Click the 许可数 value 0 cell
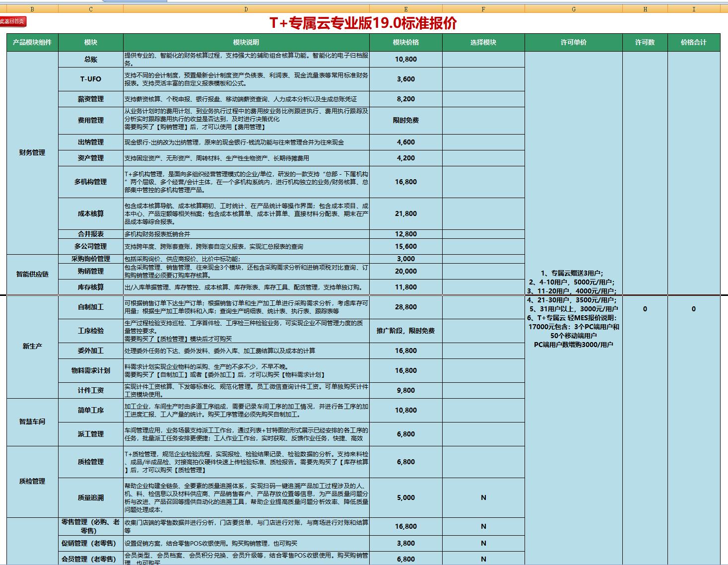The height and width of the screenshot is (565, 728). click(645, 309)
